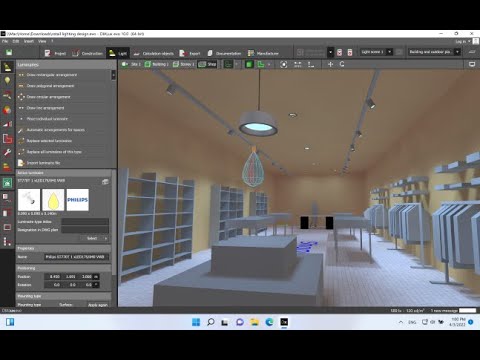The height and width of the screenshot is (360, 480).
Task: Click the Designation in DWG plan field
Action: click(x=85, y=230)
